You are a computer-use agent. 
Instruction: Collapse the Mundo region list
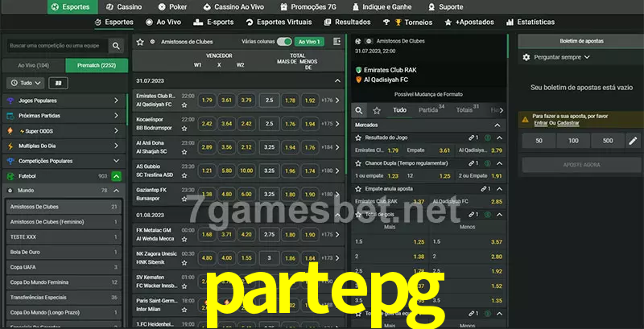coord(116,191)
